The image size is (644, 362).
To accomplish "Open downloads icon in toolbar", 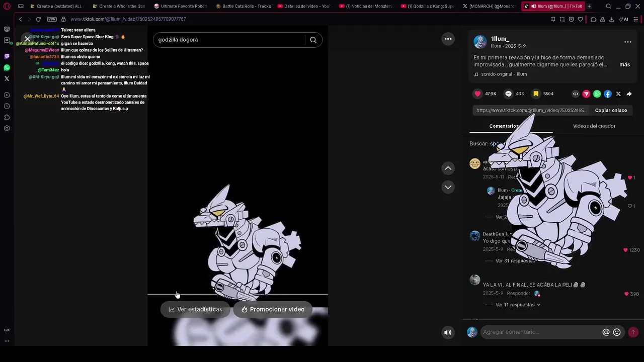I will tap(611, 19).
